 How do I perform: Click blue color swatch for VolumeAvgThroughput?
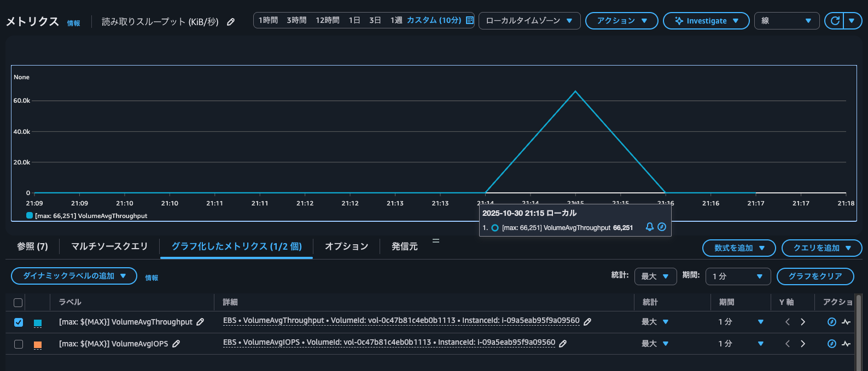coord(38,323)
